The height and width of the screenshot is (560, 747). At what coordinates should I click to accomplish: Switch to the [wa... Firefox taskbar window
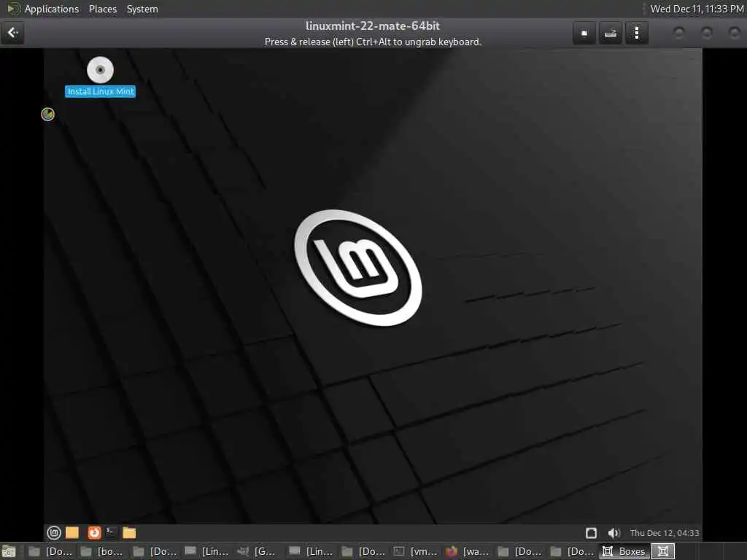point(467,551)
